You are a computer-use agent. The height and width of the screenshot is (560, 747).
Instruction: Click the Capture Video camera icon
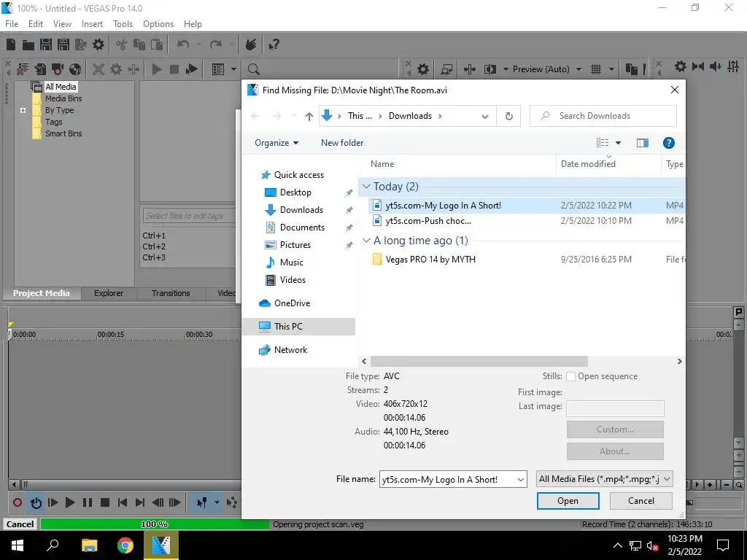coord(58,69)
